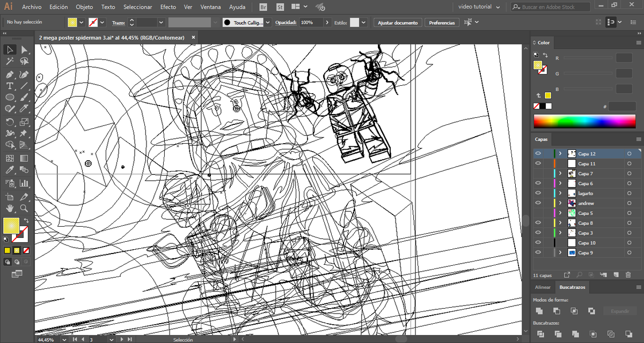
Task: Switch to the Alinear tab
Action: pos(543,287)
